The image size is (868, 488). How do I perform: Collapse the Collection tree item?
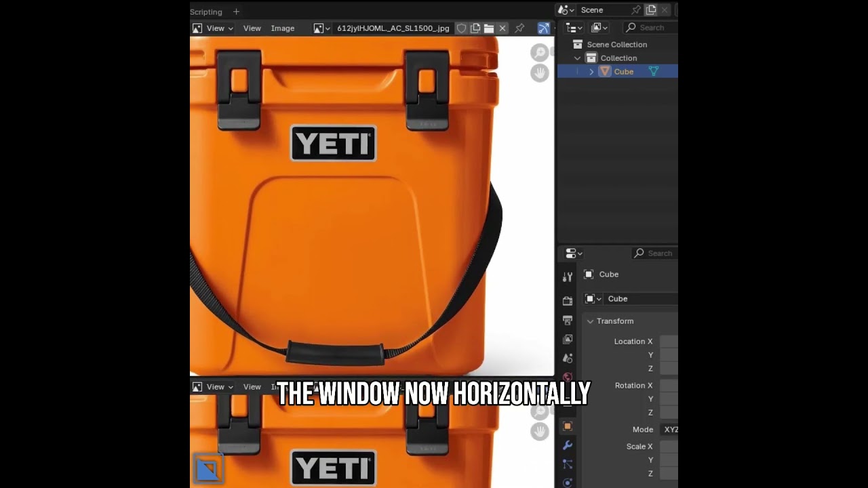[578, 58]
